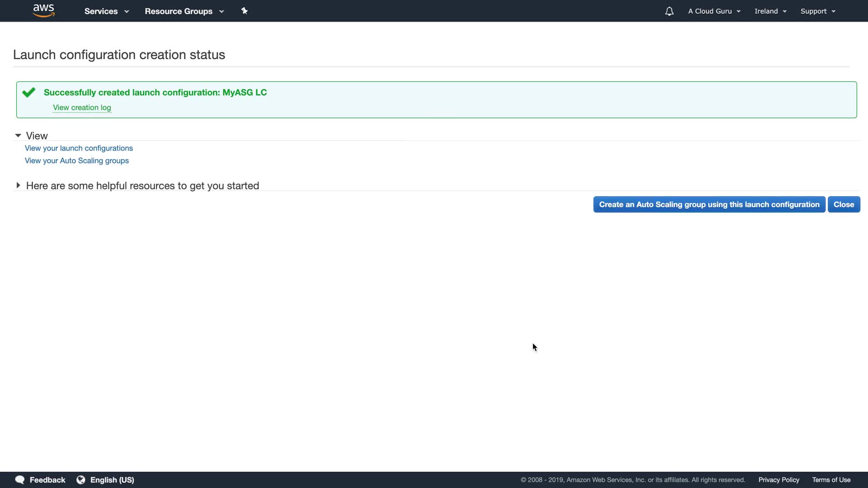Open the Privacy Policy link
The width and height of the screenshot is (868, 488).
778,480
